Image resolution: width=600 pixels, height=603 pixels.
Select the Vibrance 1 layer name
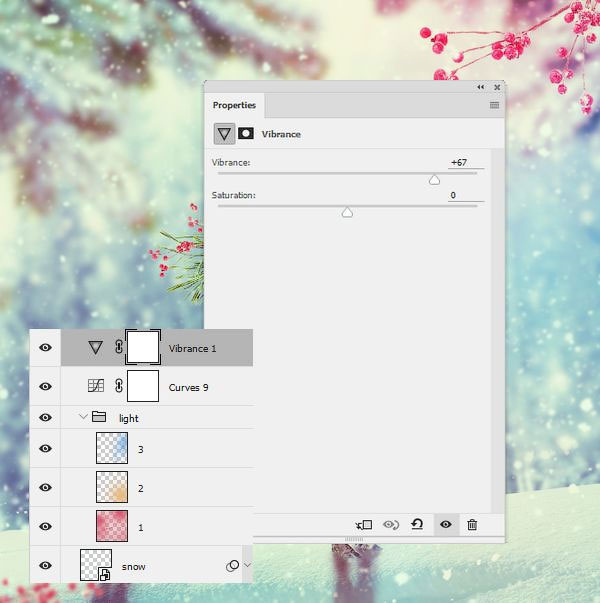192,348
